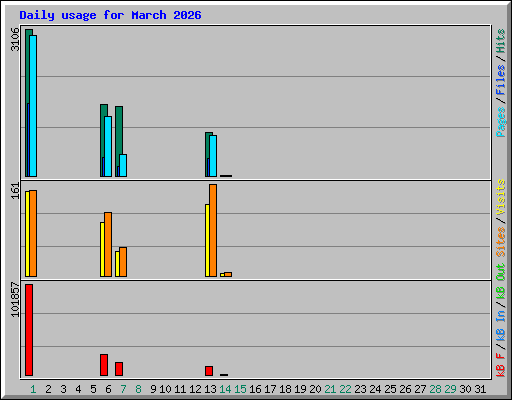
Task: Select day 12 on the date axis
Action: [x=195, y=389]
